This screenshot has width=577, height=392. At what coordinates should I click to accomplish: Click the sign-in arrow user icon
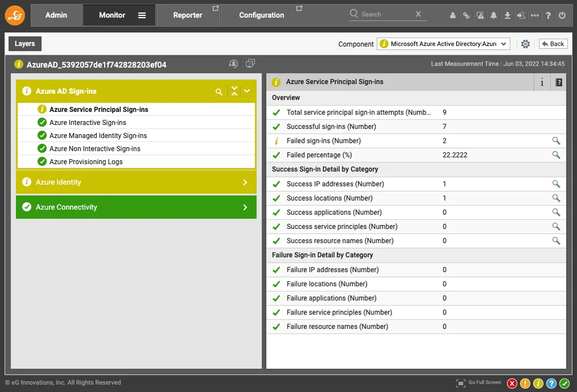coord(521,15)
